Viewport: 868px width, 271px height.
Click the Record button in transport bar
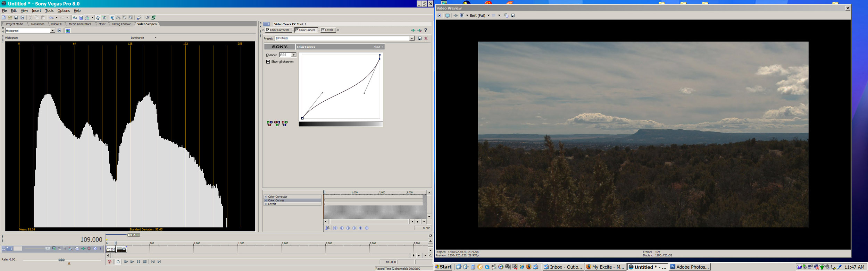[x=110, y=262]
